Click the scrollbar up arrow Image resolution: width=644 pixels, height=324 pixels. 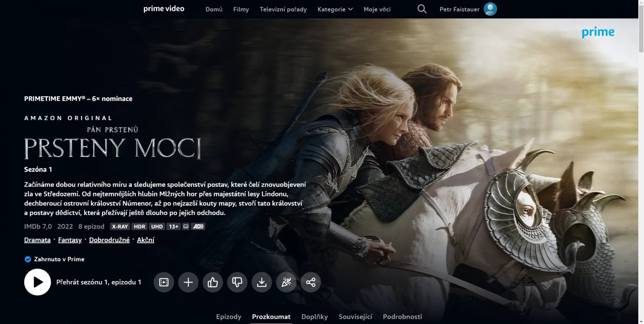(x=641, y=3)
